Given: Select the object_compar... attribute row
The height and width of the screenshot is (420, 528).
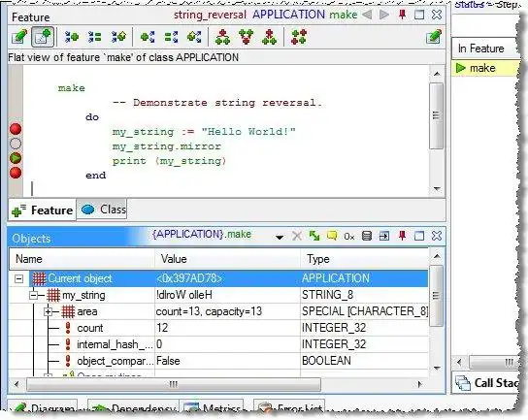Looking at the screenshot, I should [219, 361].
